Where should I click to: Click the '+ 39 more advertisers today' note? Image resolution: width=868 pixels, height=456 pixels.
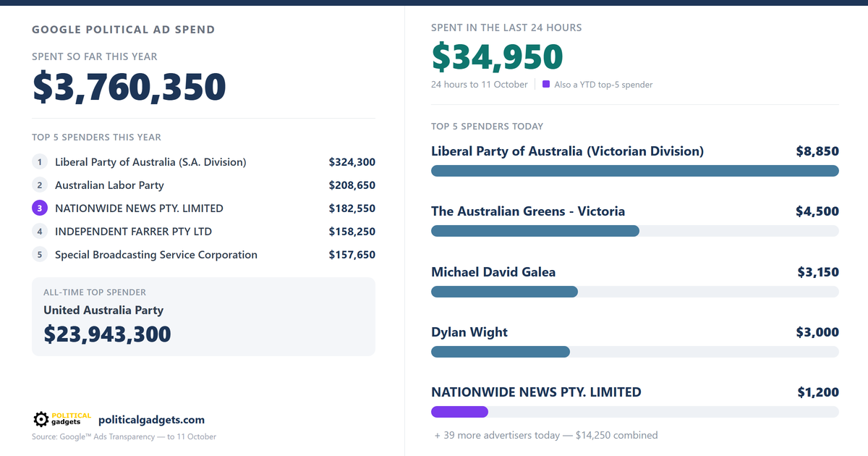coord(546,435)
